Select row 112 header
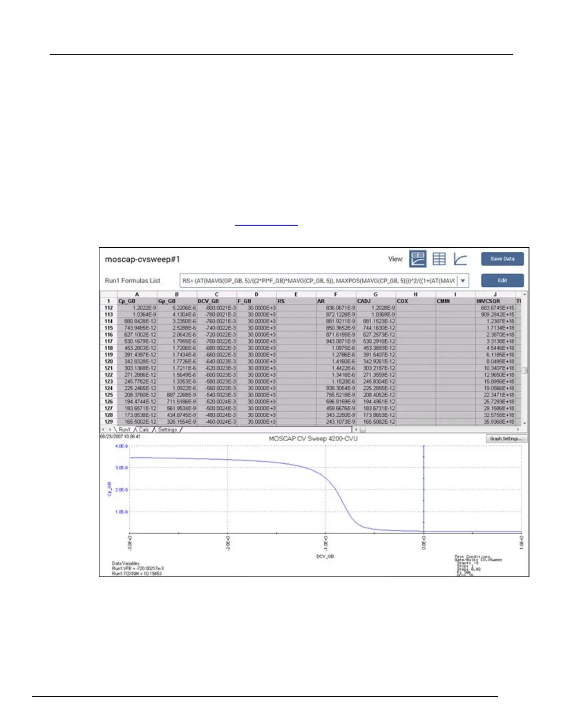The height and width of the screenshot is (728, 563). pos(109,308)
